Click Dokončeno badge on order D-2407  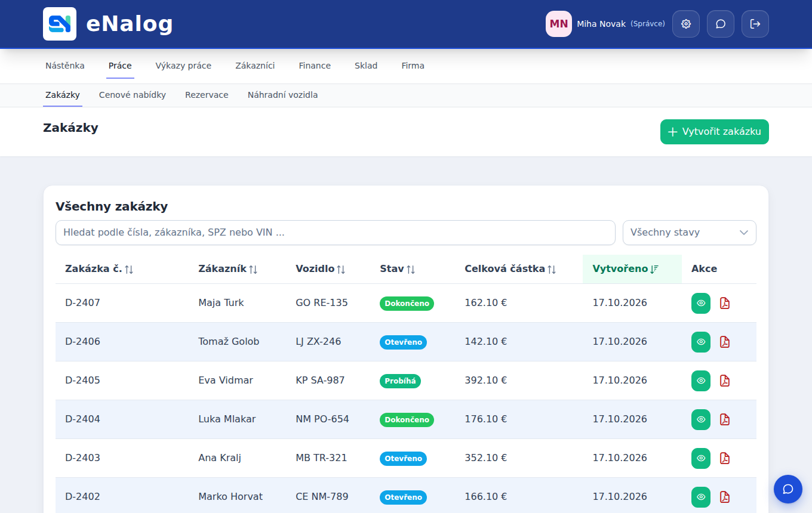[407, 304]
